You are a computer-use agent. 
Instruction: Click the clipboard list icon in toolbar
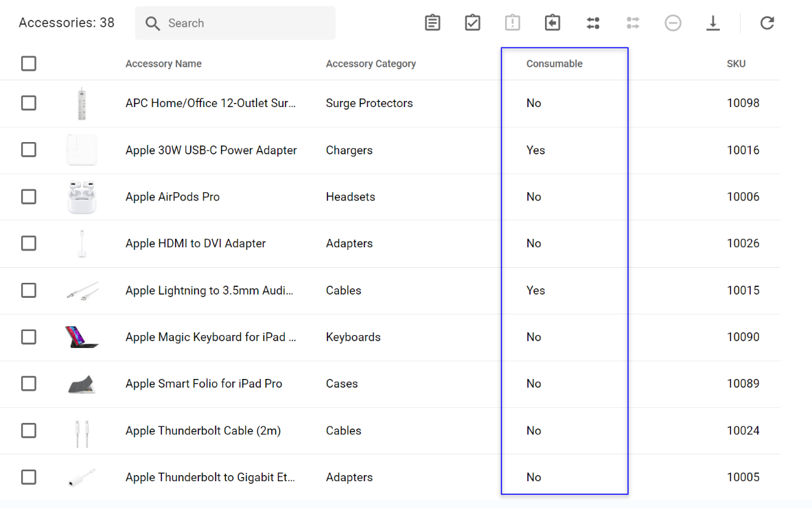[432, 23]
